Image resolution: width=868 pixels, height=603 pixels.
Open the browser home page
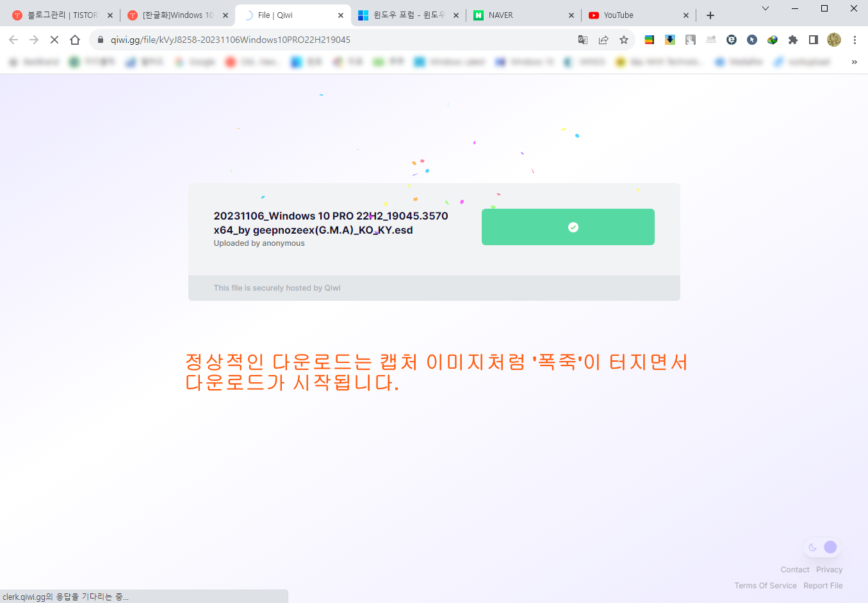tap(75, 40)
